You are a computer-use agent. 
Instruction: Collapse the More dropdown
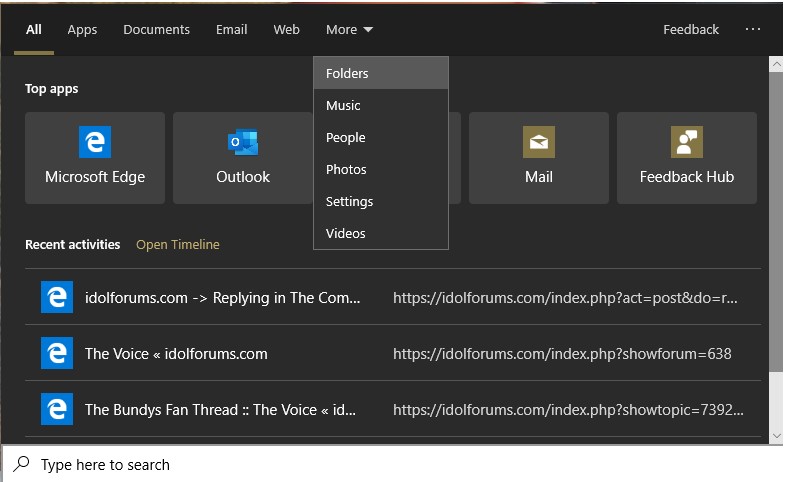349,30
